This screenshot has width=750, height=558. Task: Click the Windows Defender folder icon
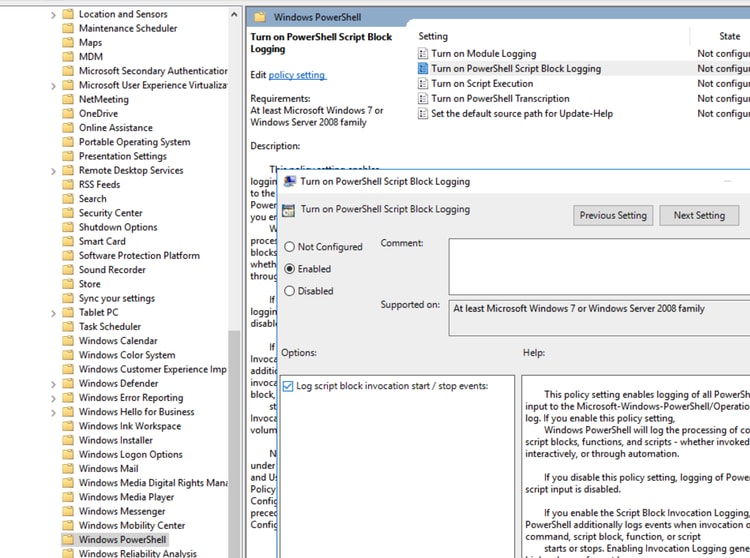click(x=68, y=383)
